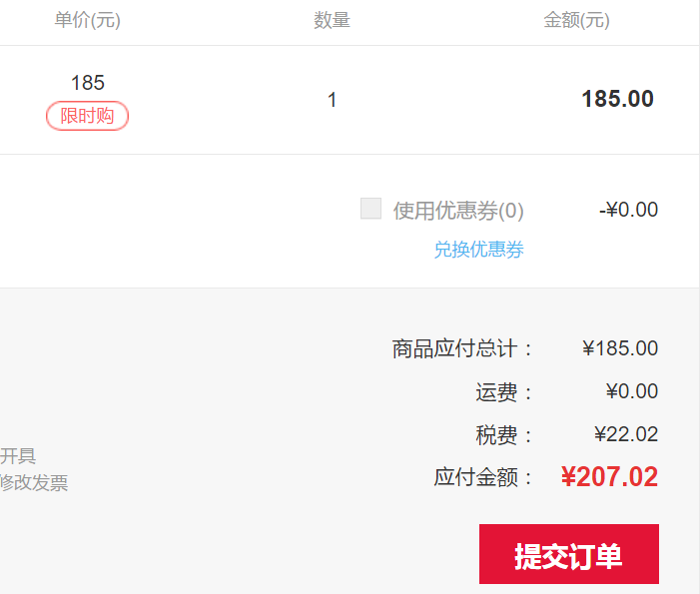Select the 使用优惠券(0) label text
The height and width of the screenshot is (594, 700).
coord(458,211)
